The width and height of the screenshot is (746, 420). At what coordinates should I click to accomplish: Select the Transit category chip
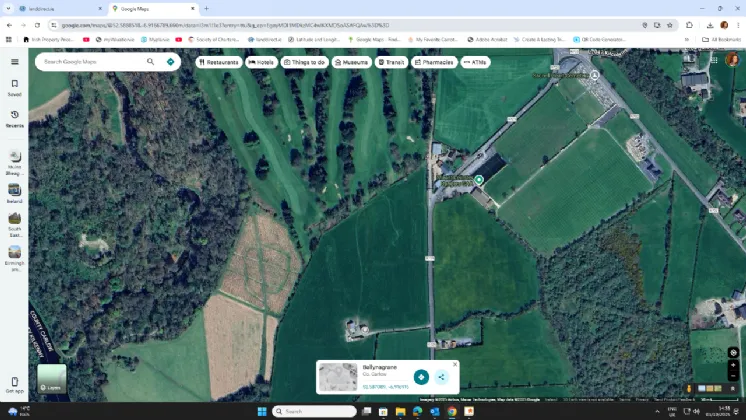[x=391, y=62]
